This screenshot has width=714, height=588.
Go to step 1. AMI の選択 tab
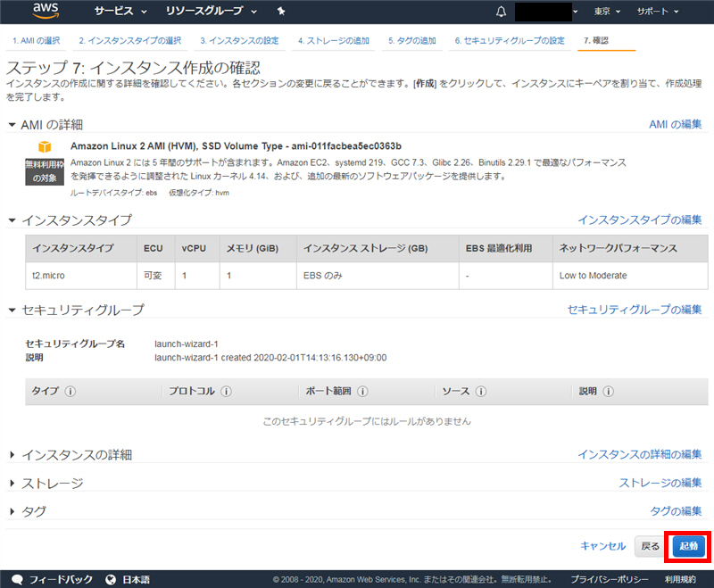pos(37,40)
